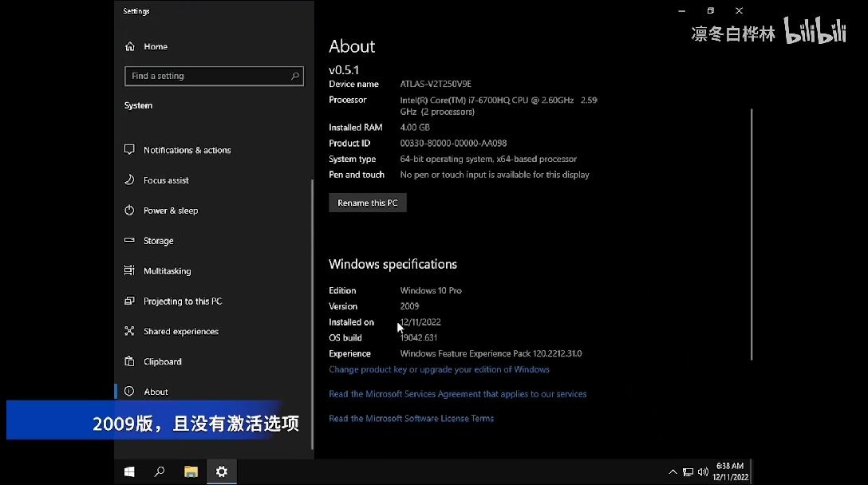The image size is (868, 485).
Task: Click the Multitasking icon
Action: pyautogui.click(x=129, y=270)
